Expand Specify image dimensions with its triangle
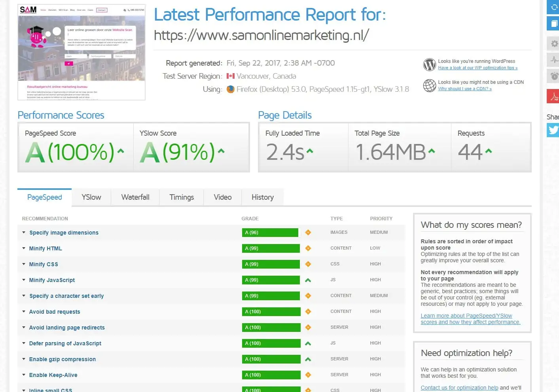 (x=24, y=233)
